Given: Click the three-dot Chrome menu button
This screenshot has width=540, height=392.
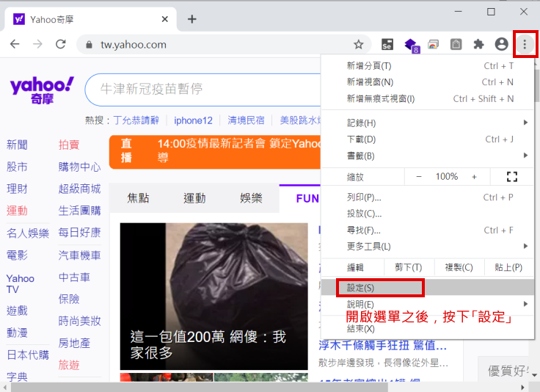Looking at the screenshot, I should coord(525,44).
